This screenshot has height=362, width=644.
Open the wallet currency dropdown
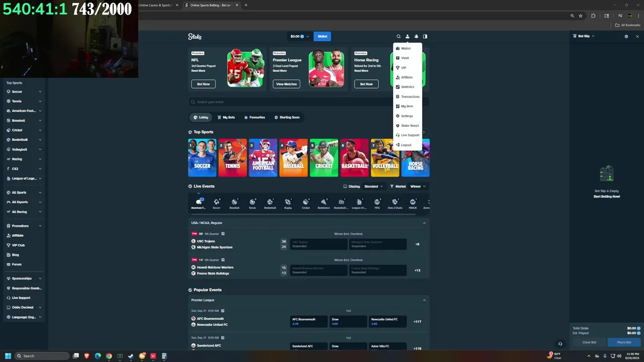pyautogui.click(x=300, y=36)
